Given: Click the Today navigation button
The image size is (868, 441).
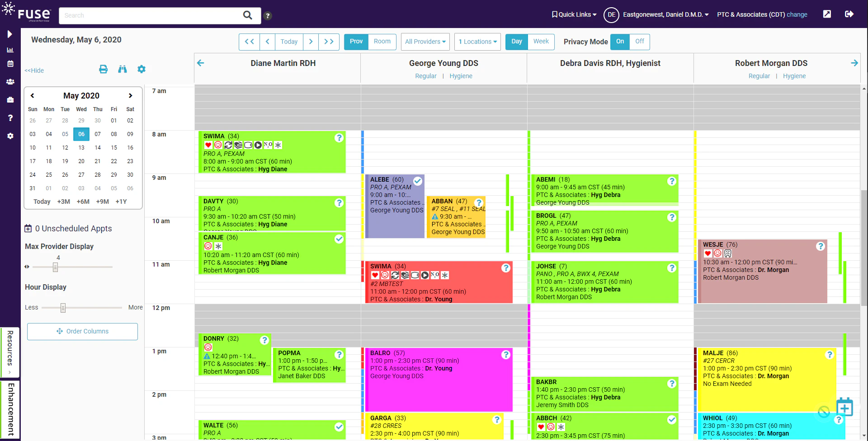Looking at the screenshot, I should (x=289, y=42).
